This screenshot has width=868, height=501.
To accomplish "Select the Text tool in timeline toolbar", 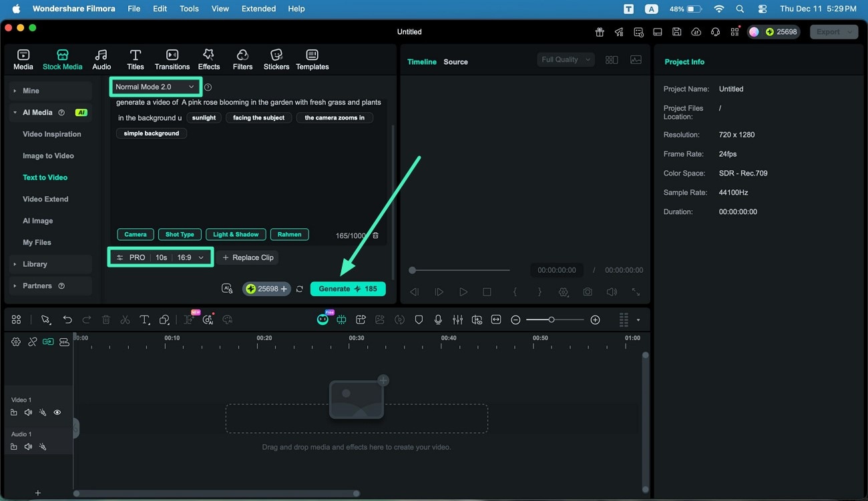I will [144, 320].
